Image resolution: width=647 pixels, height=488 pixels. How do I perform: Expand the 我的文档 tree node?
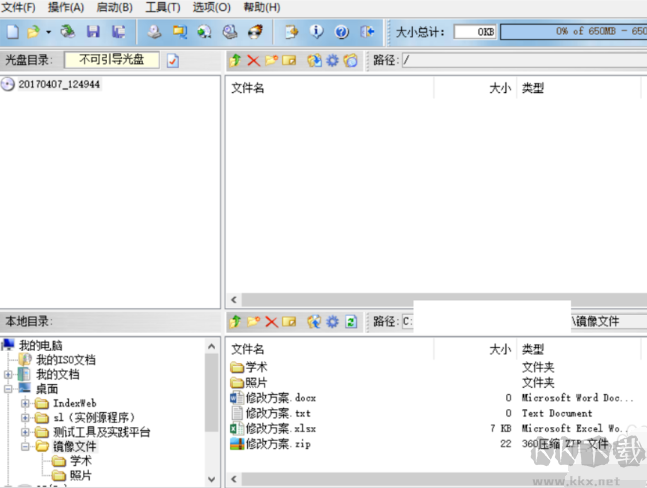coord(9,374)
